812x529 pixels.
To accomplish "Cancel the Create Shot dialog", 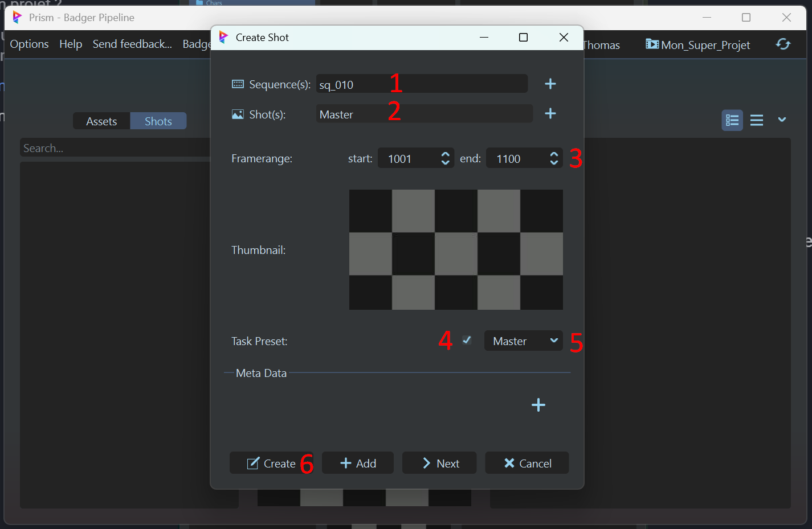I will coord(527,463).
